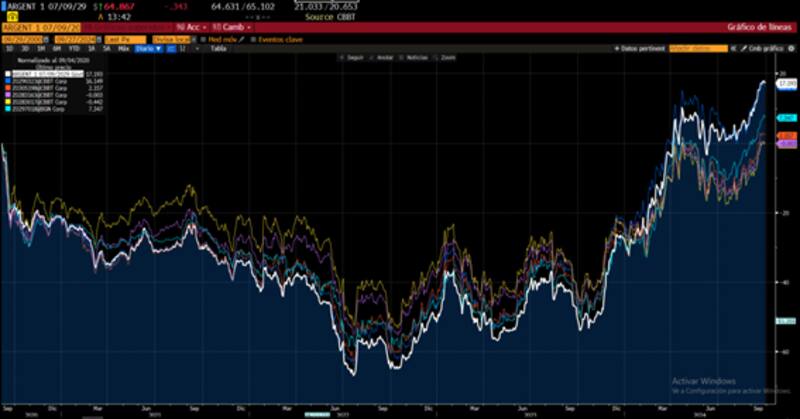Select the YTD time range tab
The height and width of the screenshot is (419, 800).
point(73,48)
